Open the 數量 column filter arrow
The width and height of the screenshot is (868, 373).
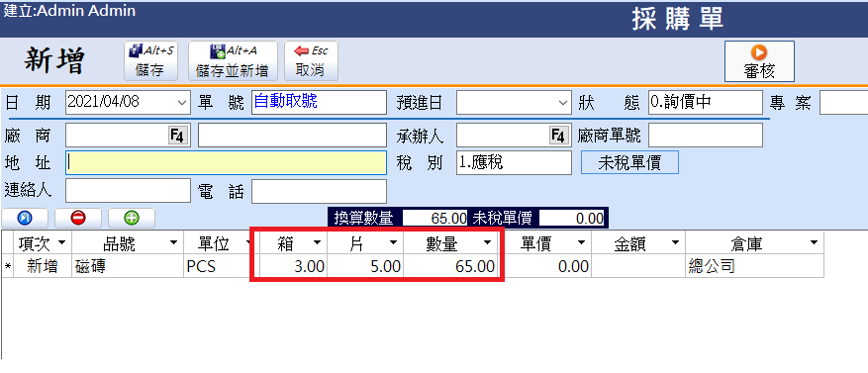point(488,243)
